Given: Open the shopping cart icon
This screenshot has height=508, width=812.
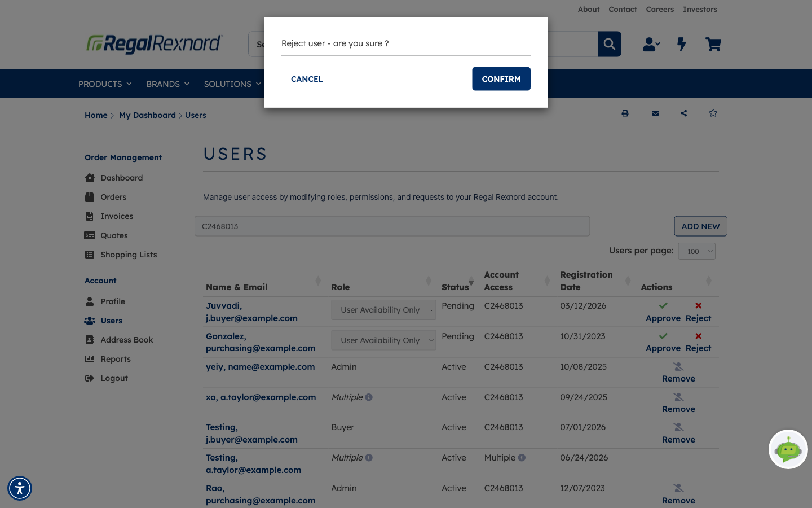Looking at the screenshot, I should (713, 44).
